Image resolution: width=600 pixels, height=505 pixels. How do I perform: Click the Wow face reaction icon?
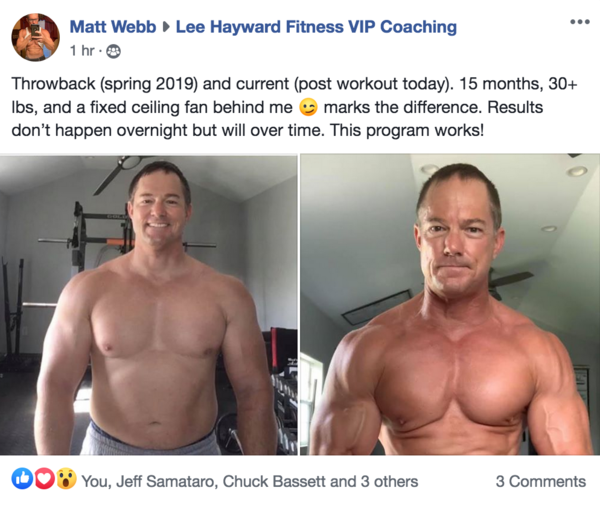[67, 479]
